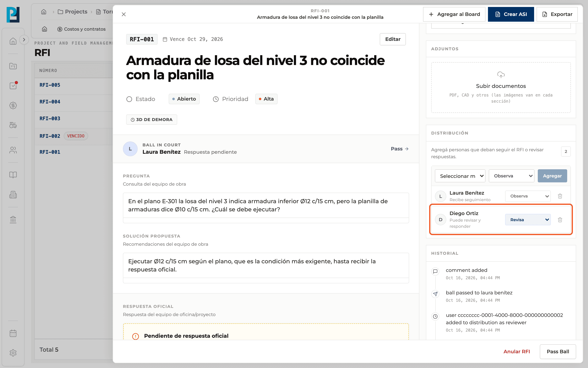The image size is (588, 368).
Task: Open the bank institution icon in sidebar
Action: click(x=13, y=220)
